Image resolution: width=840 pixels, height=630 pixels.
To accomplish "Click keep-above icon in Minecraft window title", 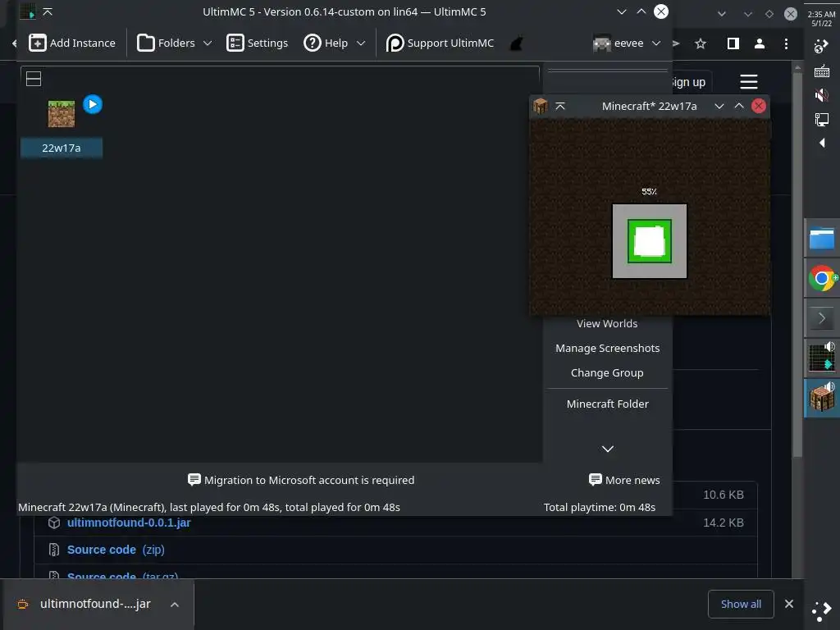I will [x=560, y=106].
